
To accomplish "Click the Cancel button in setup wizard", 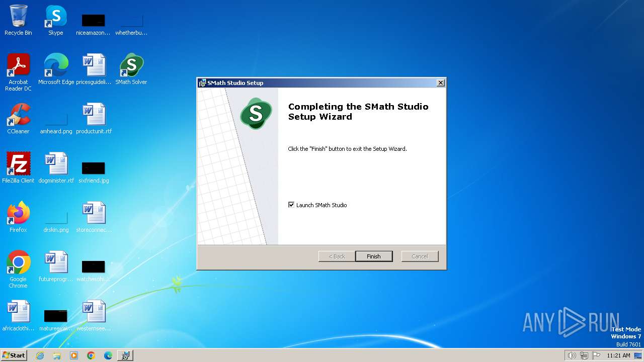I will coord(420,256).
